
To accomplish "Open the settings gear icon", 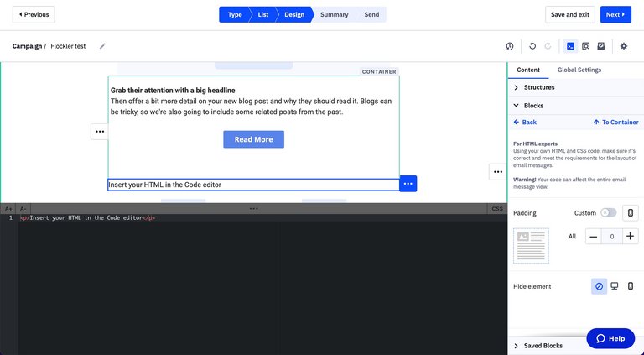I will [624, 46].
